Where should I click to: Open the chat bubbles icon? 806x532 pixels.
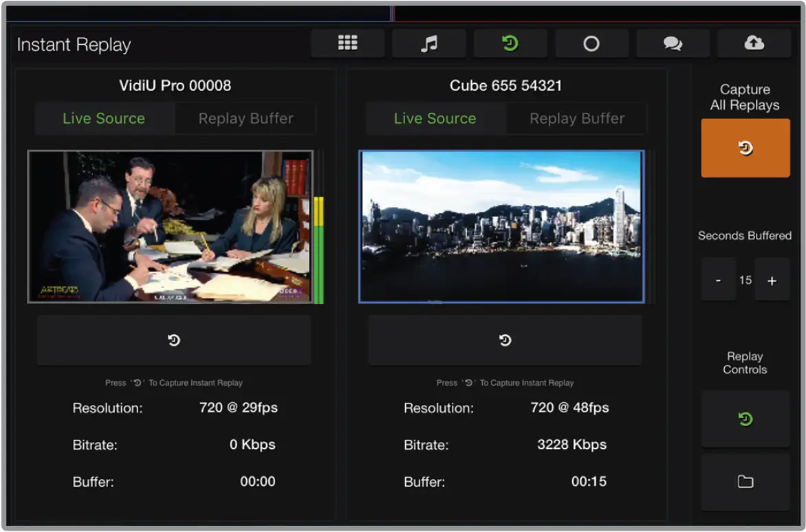tap(673, 43)
